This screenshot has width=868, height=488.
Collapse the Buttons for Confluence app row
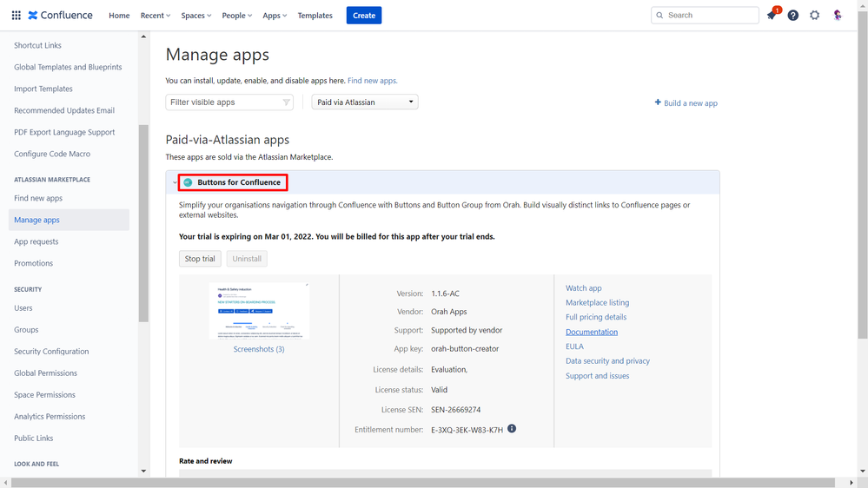pyautogui.click(x=175, y=182)
